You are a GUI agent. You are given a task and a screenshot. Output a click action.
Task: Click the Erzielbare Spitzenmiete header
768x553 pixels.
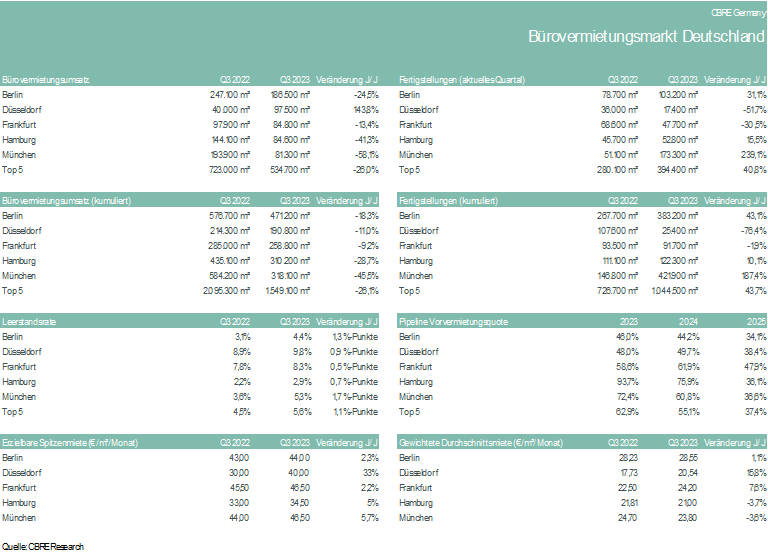(x=70, y=443)
